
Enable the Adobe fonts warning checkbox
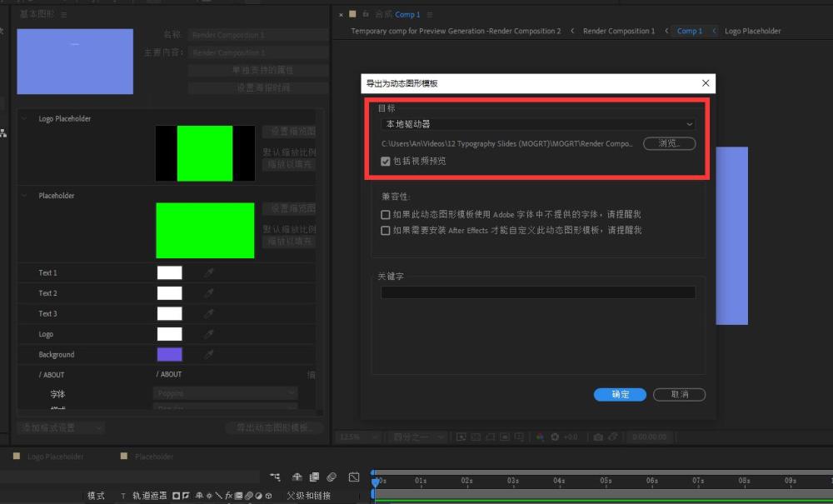[x=386, y=215]
